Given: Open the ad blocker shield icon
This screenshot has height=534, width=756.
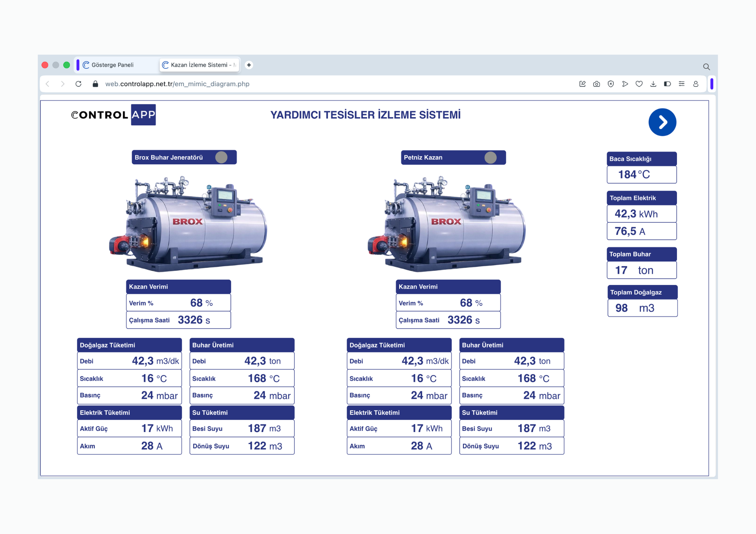Looking at the screenshot, I should coord(610,84).
